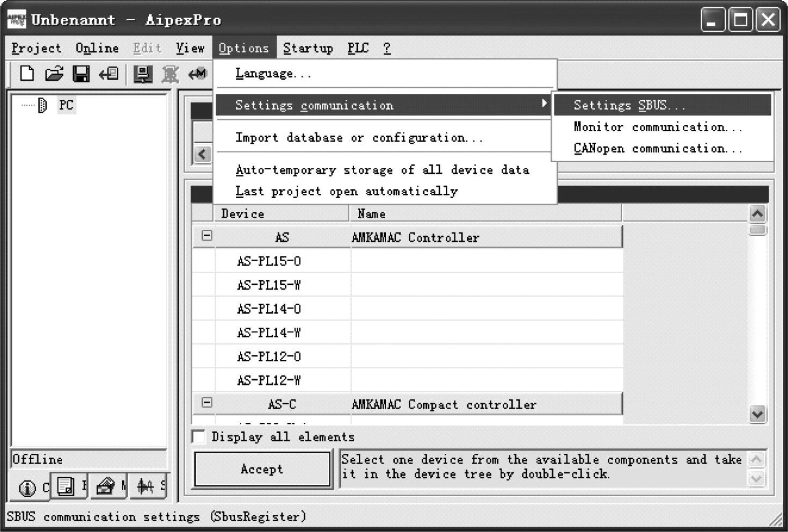Click the description box up arrow
Image resolution: width=788 pixels, height=532 pixels.
(x=756, y=460)
